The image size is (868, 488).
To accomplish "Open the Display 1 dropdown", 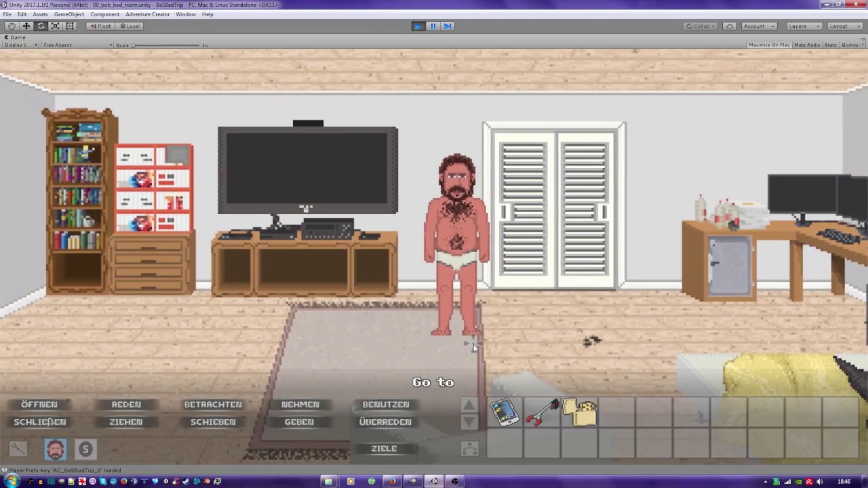I will (x=20, y=45).
